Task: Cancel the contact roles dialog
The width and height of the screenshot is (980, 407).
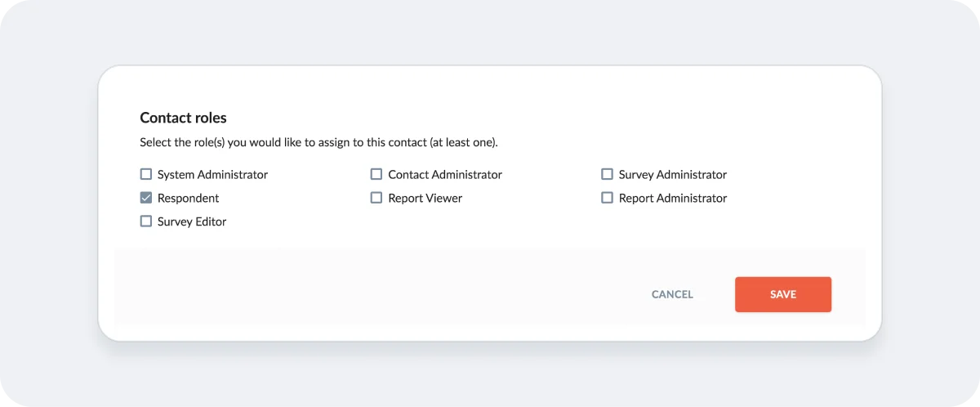Action: tap(672, 294)
